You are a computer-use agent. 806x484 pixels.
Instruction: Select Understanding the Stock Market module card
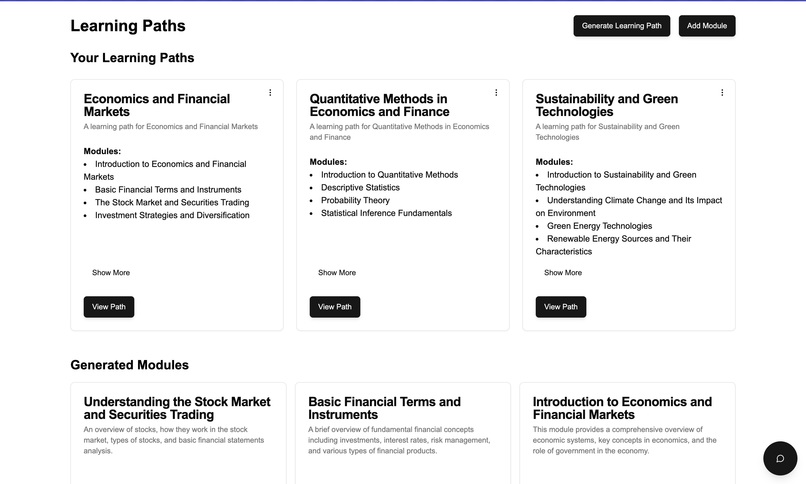tap(178, 433)
